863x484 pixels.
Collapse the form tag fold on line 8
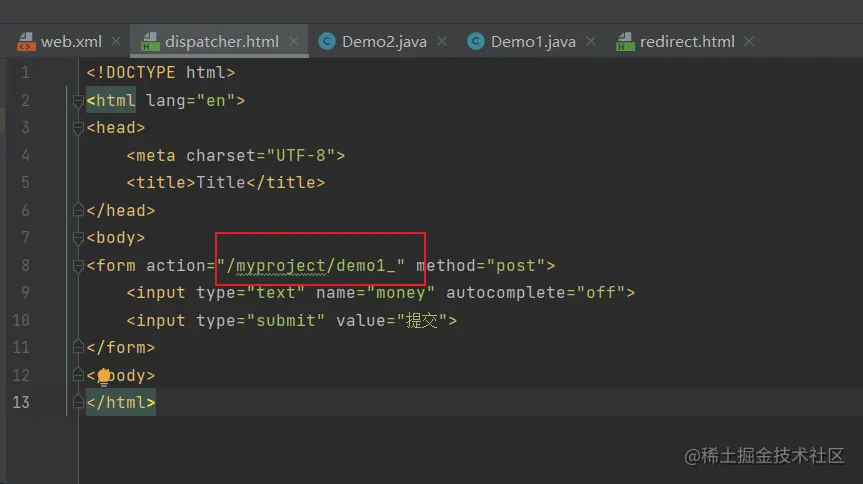click(78, 265)
